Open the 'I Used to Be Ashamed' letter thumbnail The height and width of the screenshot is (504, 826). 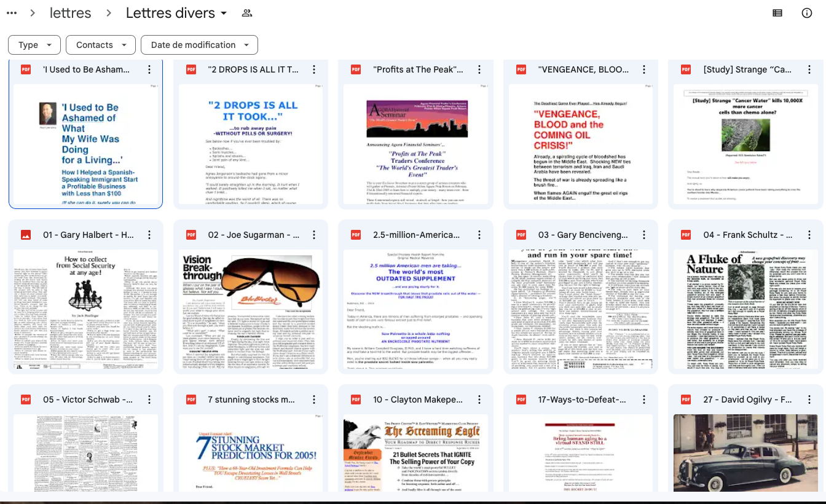(86, 144)
